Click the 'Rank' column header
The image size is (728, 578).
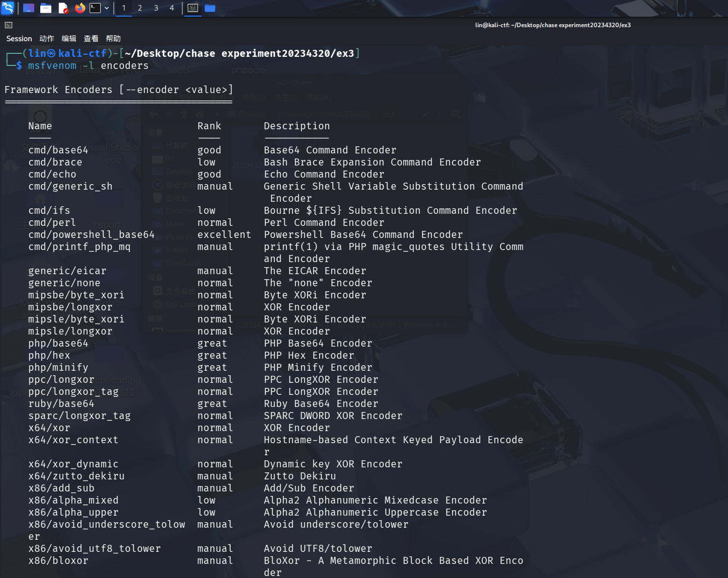pyautogui.click(x=209, y=126)
